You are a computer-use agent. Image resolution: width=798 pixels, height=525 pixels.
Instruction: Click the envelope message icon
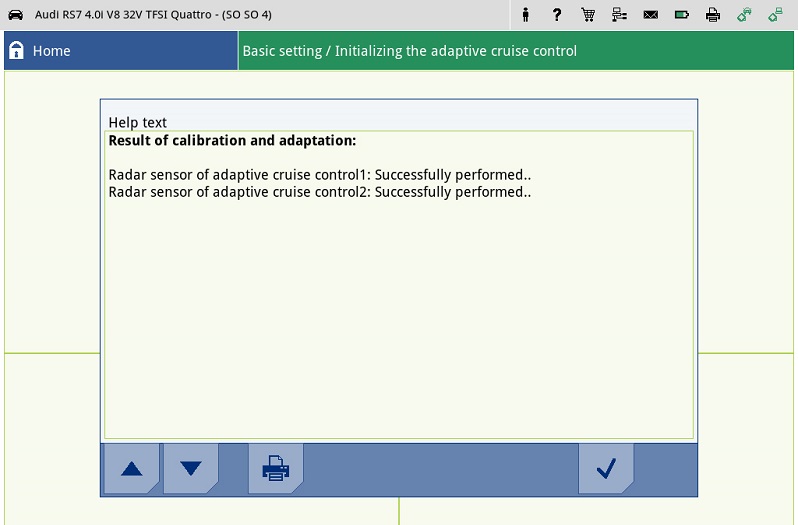650,15
